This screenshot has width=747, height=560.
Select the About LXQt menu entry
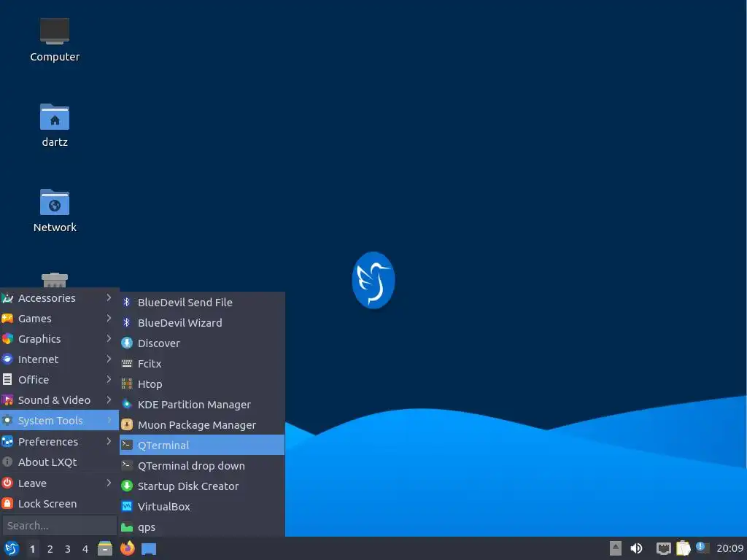click(59, 462)
